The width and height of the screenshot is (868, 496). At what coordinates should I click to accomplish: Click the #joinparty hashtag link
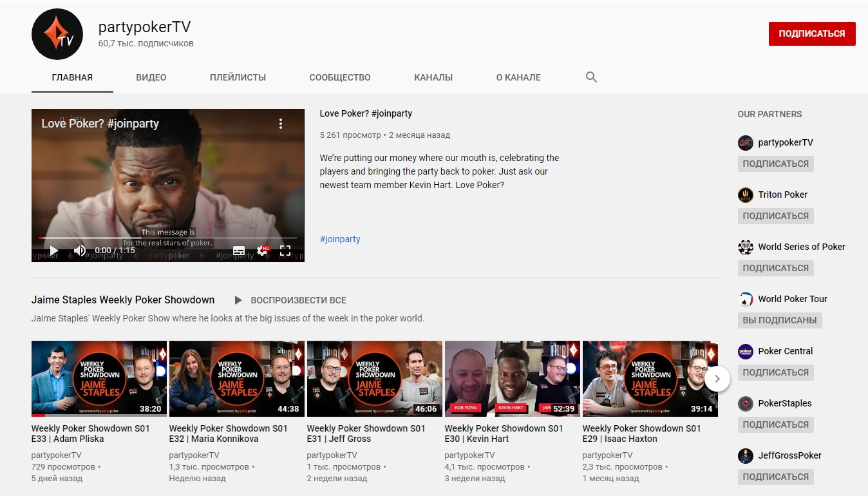point(340,239)
